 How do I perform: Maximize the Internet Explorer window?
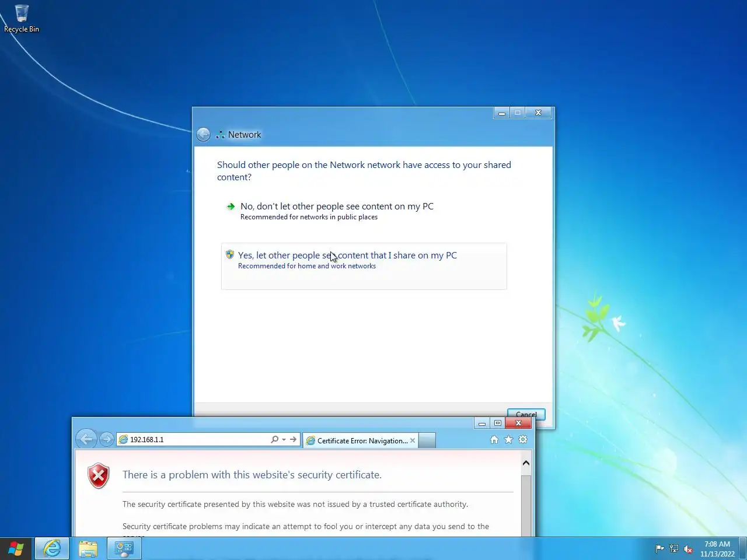pyautogui.click(x=498, y=423)
